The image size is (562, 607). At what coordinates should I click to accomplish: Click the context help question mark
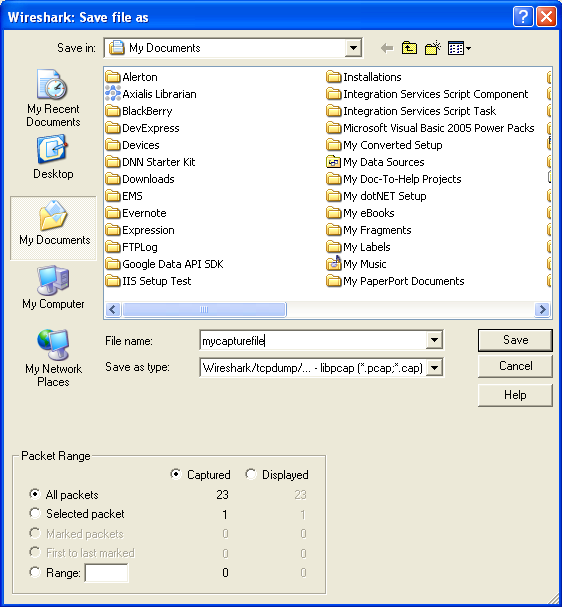click(x=523, y=17)
